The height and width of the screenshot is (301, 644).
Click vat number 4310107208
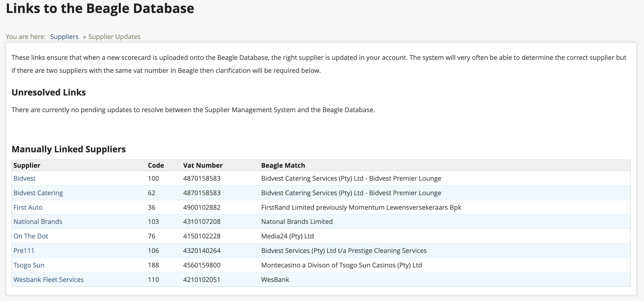pos(202,222)
